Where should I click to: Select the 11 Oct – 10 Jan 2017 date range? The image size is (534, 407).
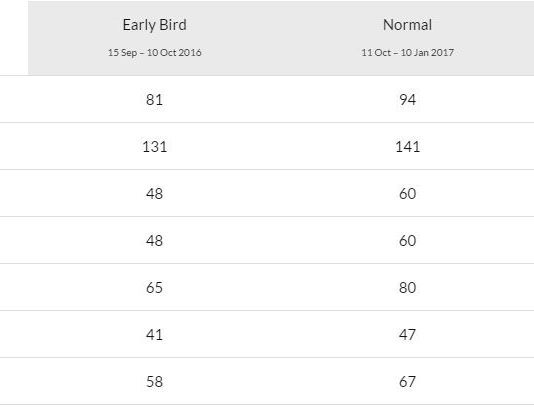(407, 53)
